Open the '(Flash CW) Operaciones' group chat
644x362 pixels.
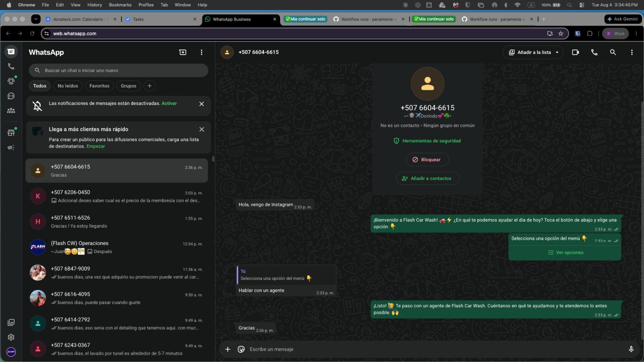coord(117,247)
